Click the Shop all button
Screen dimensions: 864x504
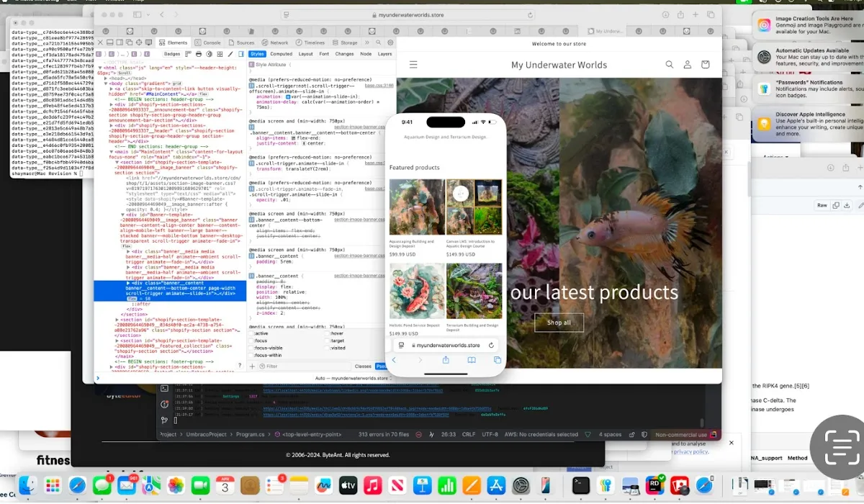pos(559,323)
